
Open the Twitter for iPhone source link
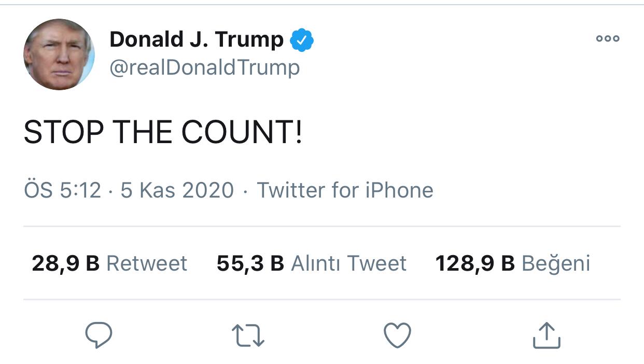tap(345, 190)
